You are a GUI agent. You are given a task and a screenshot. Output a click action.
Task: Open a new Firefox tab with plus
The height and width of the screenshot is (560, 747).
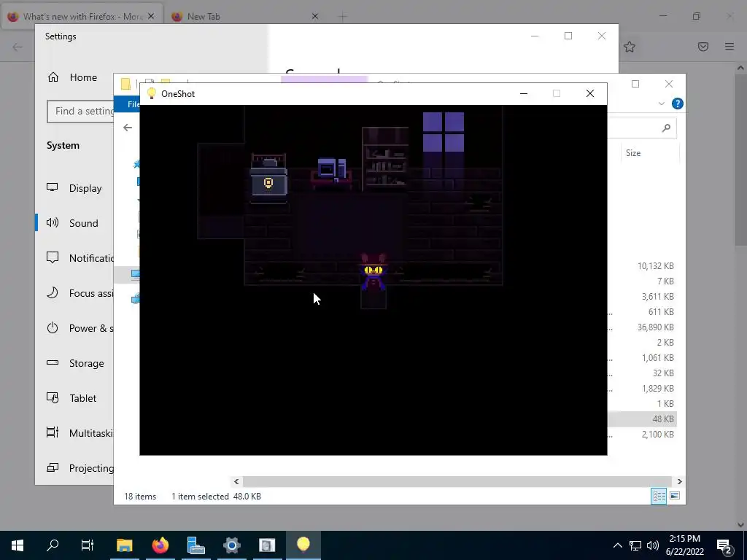pyautogui.click(x=343, y=16)
